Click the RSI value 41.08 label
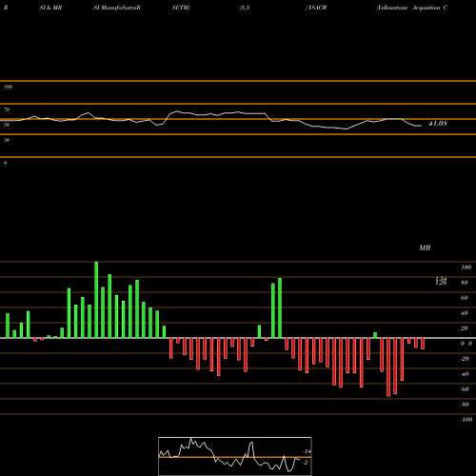Screen dimensions: 476x476 pos(438,124)
